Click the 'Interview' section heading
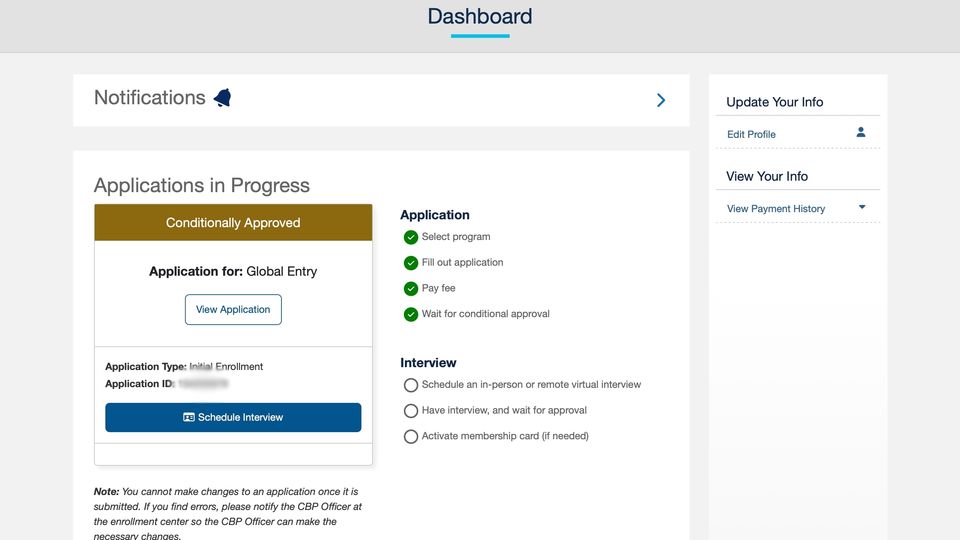This screenshot has height=540, width=960. click(428, 362)
